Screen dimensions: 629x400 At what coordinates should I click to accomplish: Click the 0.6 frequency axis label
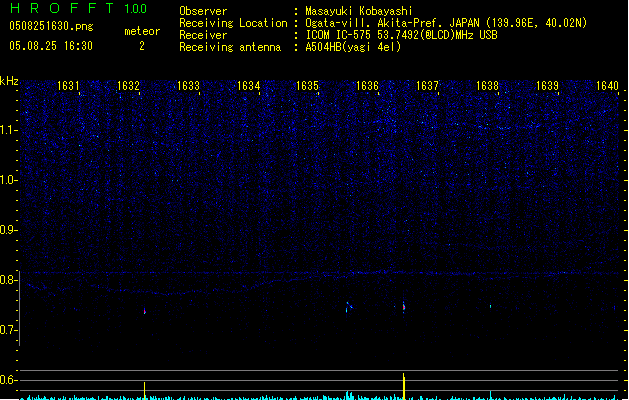9,380
